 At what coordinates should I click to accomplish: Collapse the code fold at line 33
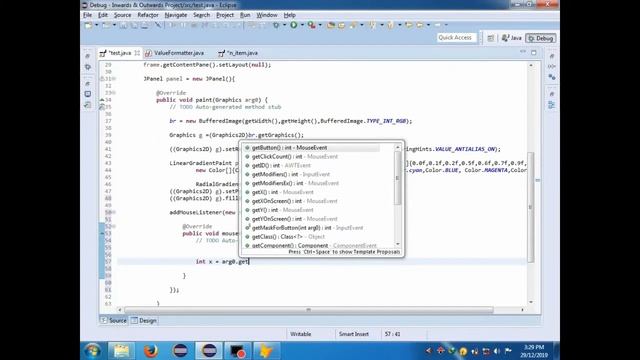point(114,93)
